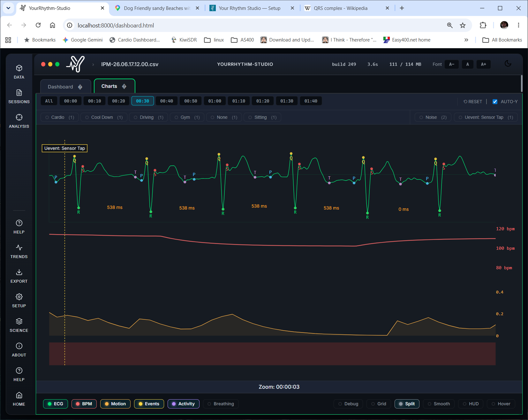Open Chrome menu three dots
Screen dimensions: 528x420
pyautogui.click(x=518, y=25)
